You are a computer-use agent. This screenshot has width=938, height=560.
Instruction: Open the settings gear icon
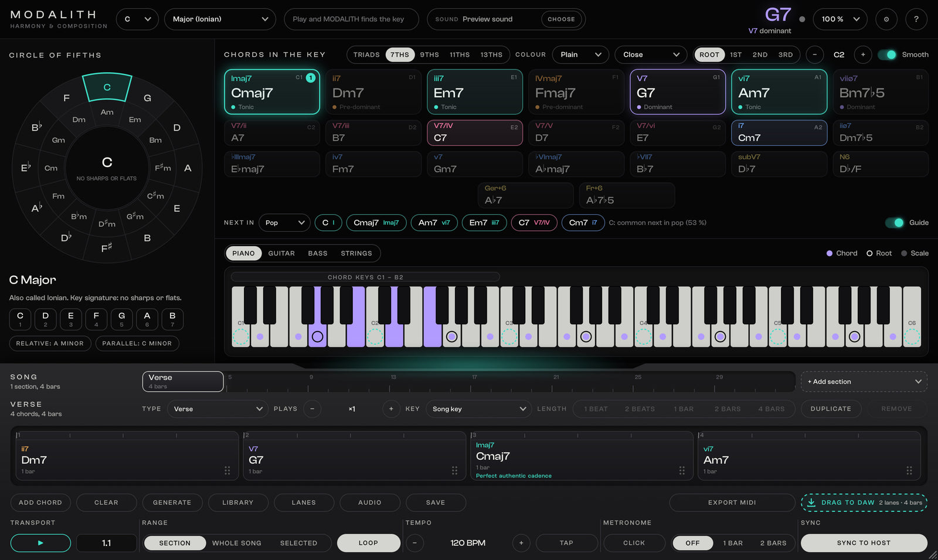click(886, 19)
